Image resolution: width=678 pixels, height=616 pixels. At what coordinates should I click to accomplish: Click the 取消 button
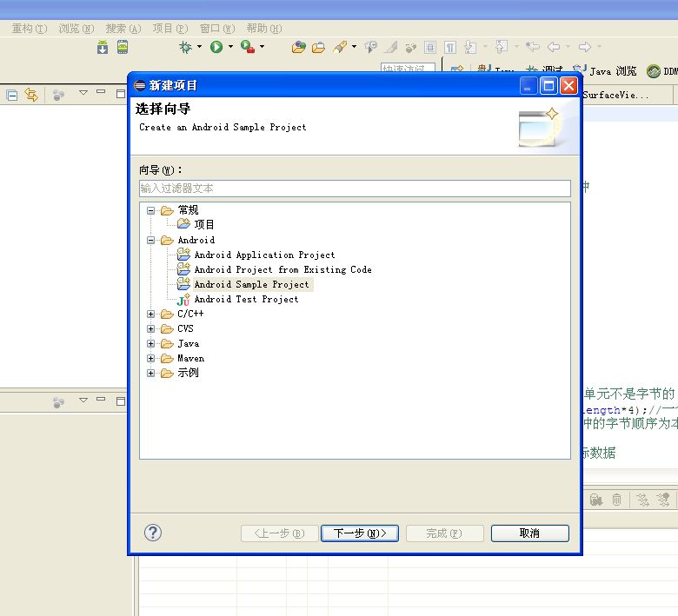(x=530, y=533)
